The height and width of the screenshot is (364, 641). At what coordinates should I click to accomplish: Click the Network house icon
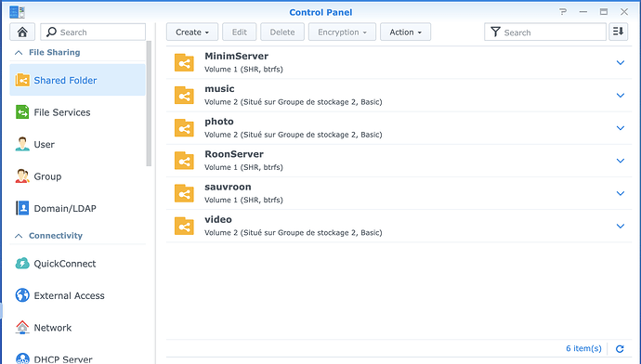22,327
